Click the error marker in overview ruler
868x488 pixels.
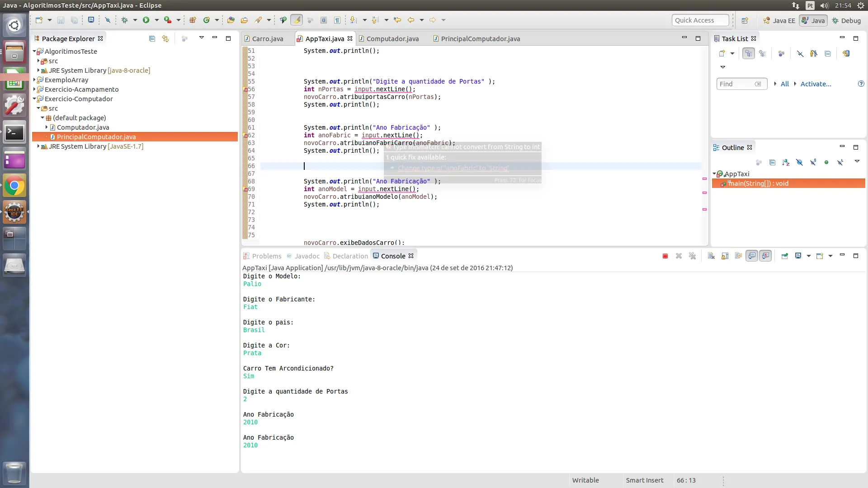pyautogui.click(x=704, y=179)
